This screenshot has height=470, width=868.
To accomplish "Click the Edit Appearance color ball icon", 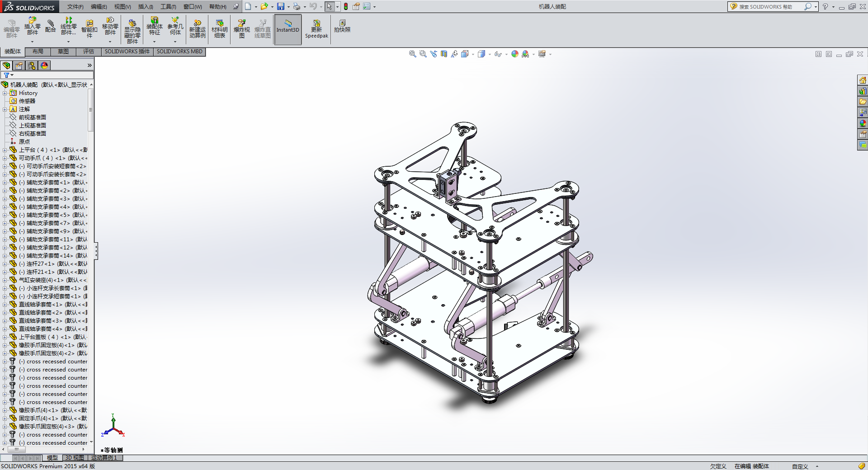I will click(515, 54).
